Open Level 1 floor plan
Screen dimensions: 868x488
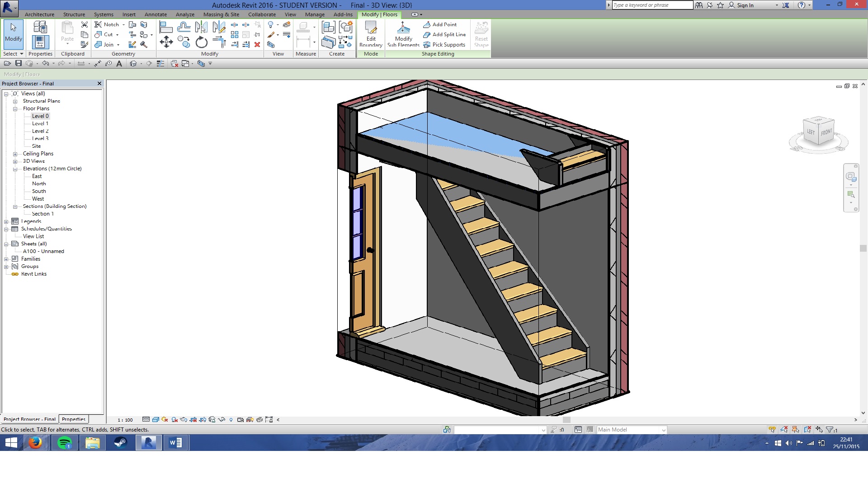(x=40, y=123)
